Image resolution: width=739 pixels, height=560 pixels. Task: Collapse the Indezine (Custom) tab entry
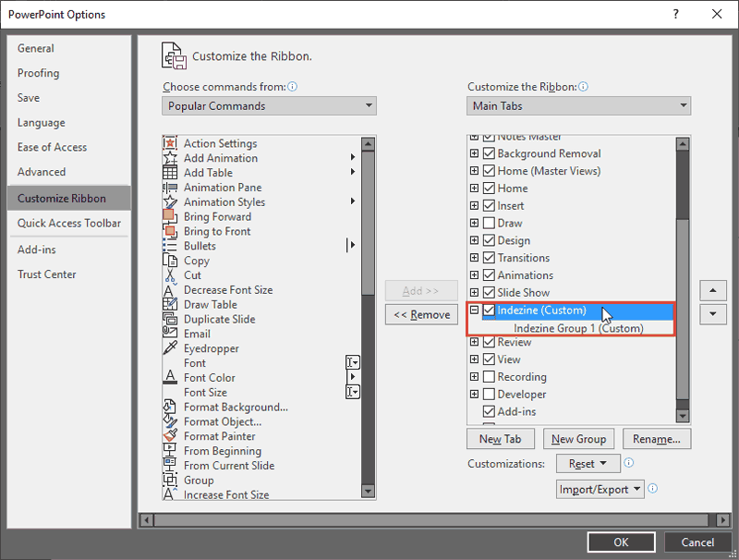click(x=477, y=310)
